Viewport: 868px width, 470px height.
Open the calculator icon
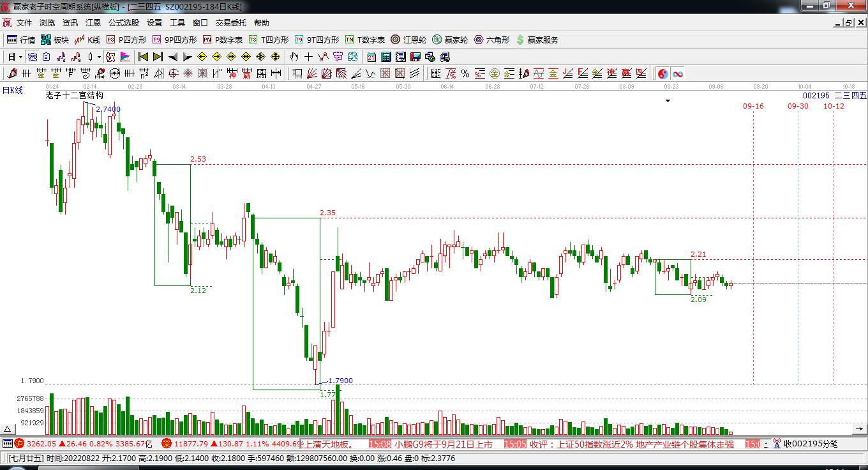click(x=385, y=57)
